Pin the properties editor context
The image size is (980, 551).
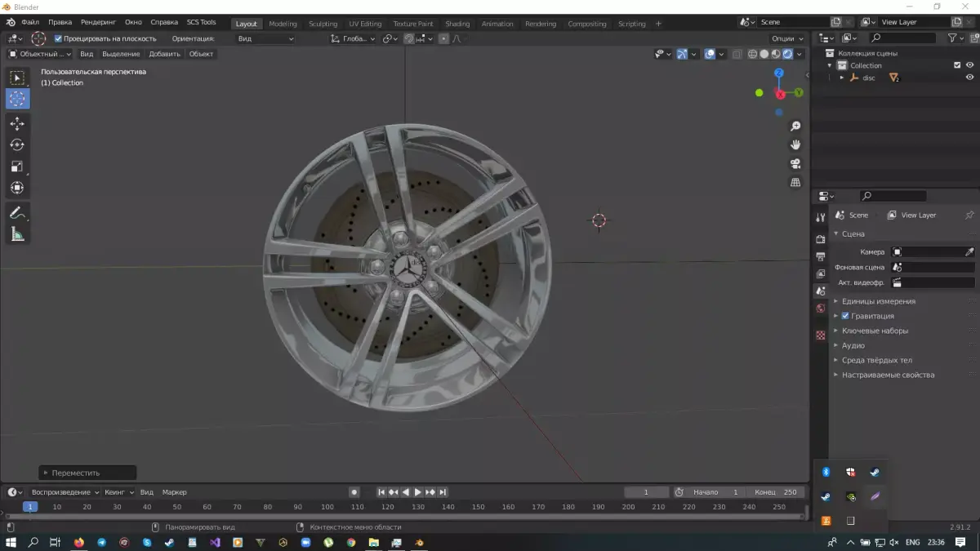969,215
